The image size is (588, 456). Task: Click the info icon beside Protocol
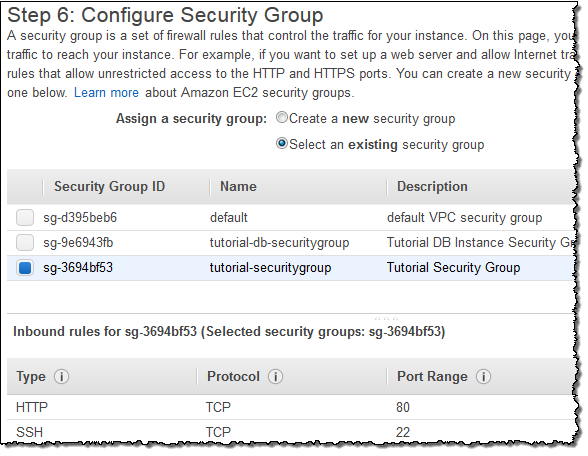(275, 376)
